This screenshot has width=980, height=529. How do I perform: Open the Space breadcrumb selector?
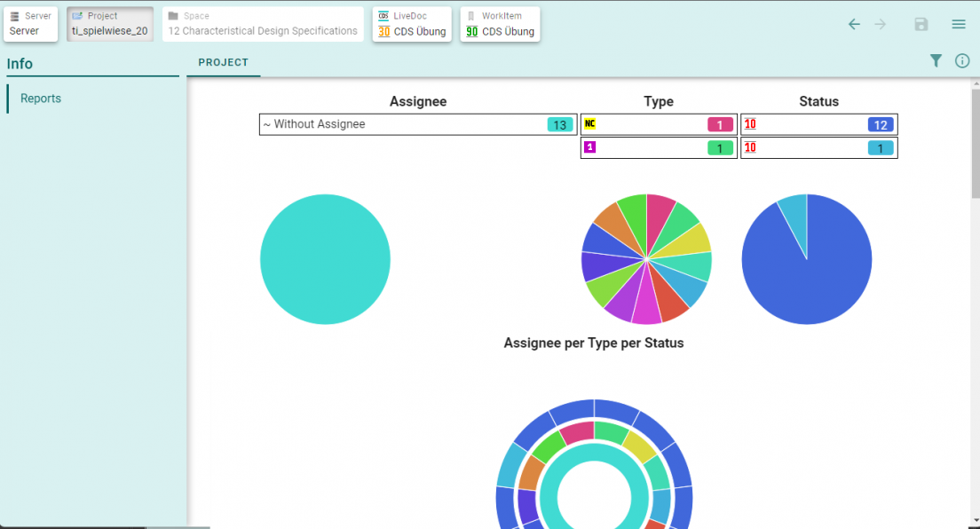pos(263,24)
